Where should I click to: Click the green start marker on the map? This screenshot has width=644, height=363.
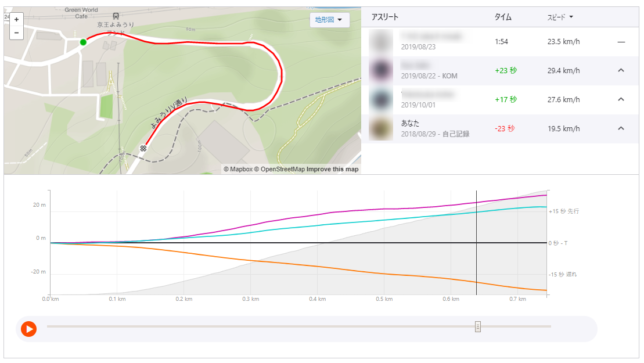[x=83, y=42]
